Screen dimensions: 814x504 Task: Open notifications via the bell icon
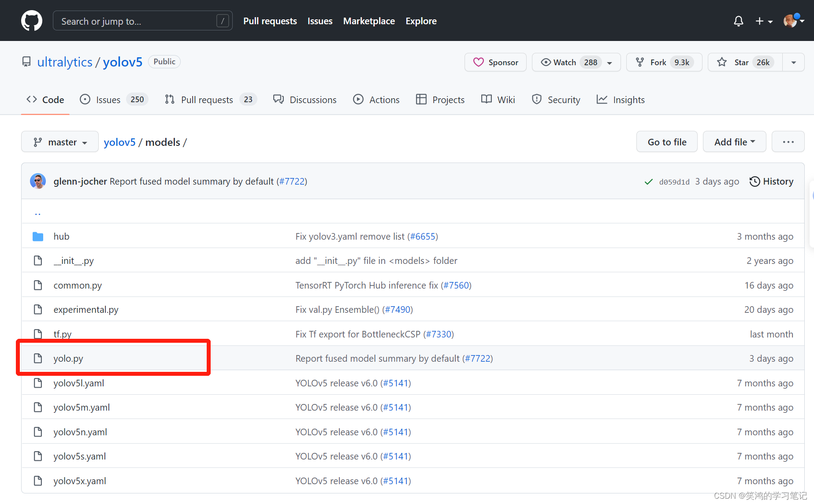tap(739, 21)
